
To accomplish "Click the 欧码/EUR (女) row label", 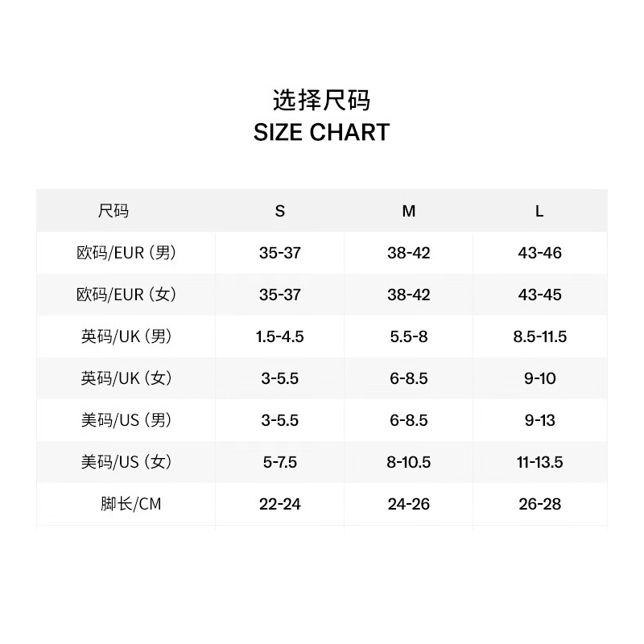I will coord(126,295).
